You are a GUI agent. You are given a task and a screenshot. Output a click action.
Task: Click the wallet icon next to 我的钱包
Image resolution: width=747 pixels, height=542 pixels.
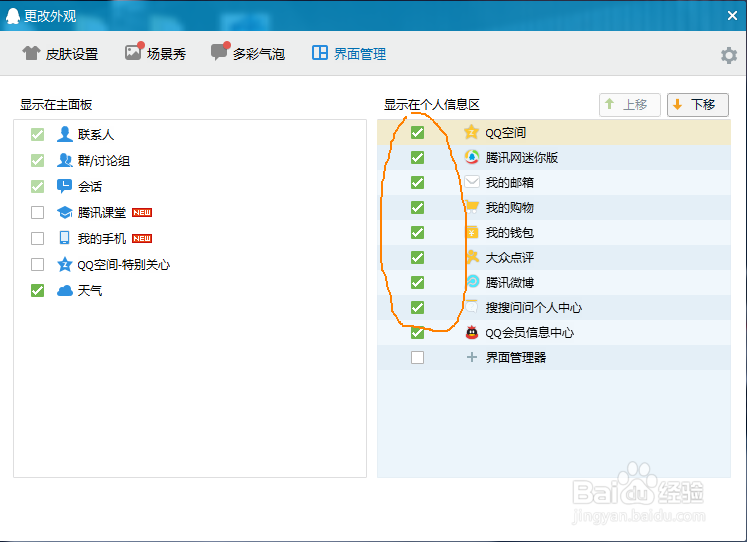[472, 232]
